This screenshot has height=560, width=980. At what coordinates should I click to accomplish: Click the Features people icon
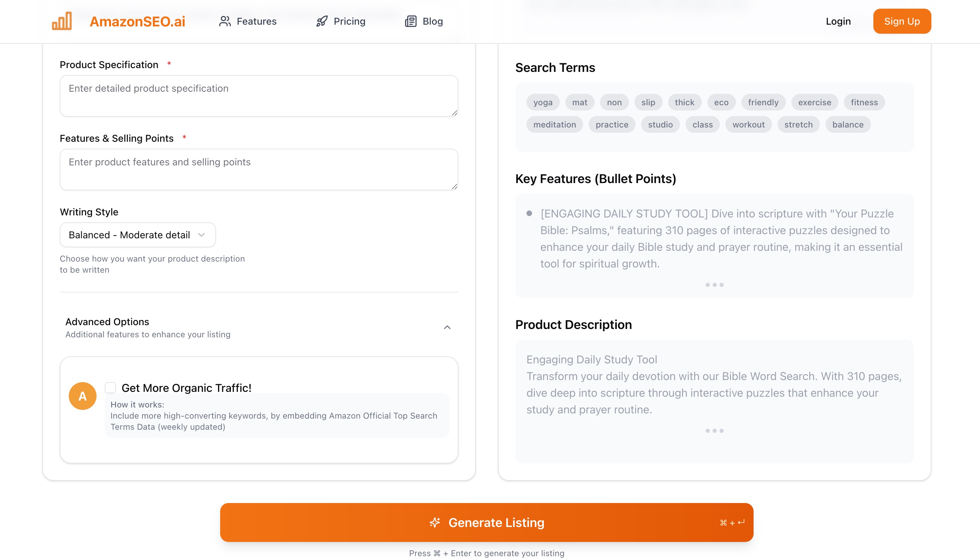coord(225,21)
